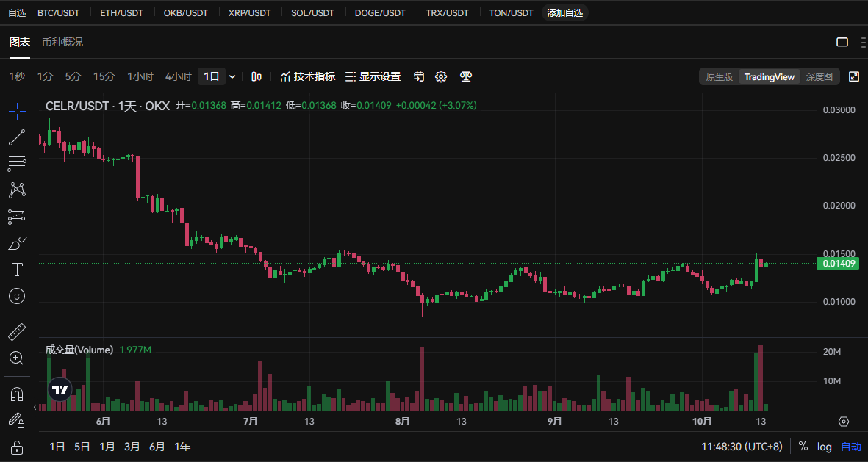This screenshot has width=868, height=462.
Task: Open 技术指标 indicators menu
Action: click(x=308, y=76)
